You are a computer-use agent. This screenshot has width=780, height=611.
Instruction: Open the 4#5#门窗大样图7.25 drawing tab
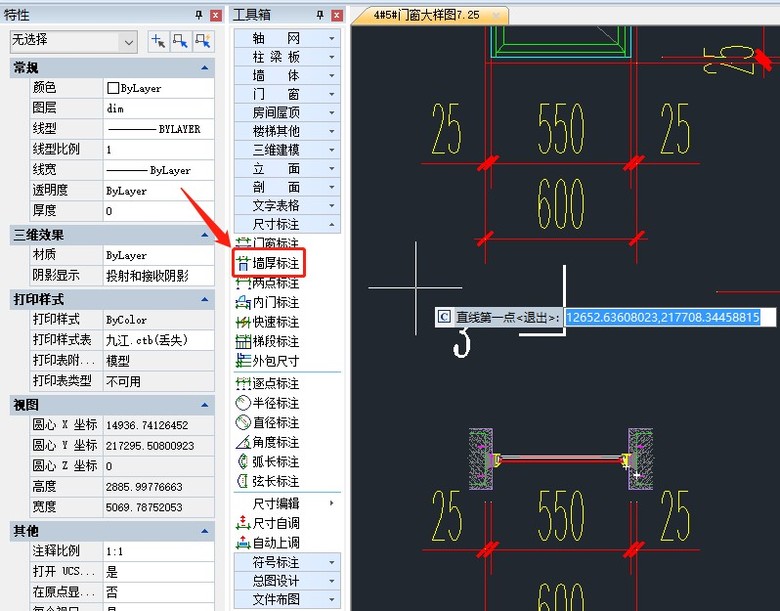click(427, 15)
